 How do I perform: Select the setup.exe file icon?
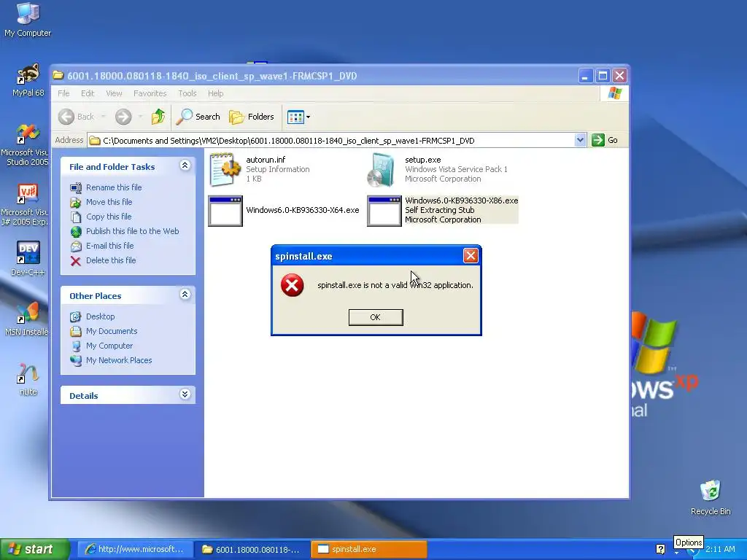click(382, 169)
